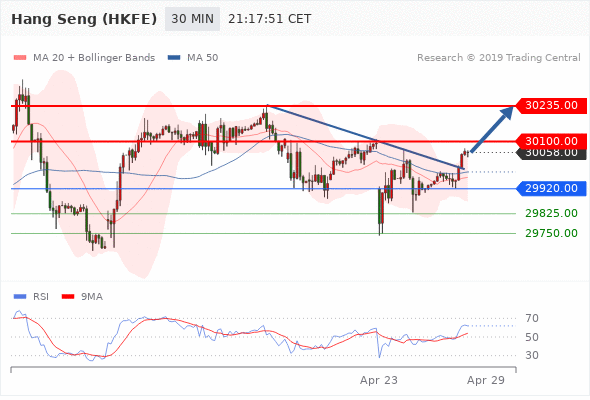Click the 30235.00 resistance price tag
The height and width of the screenshot is (400, 590).
550,105
